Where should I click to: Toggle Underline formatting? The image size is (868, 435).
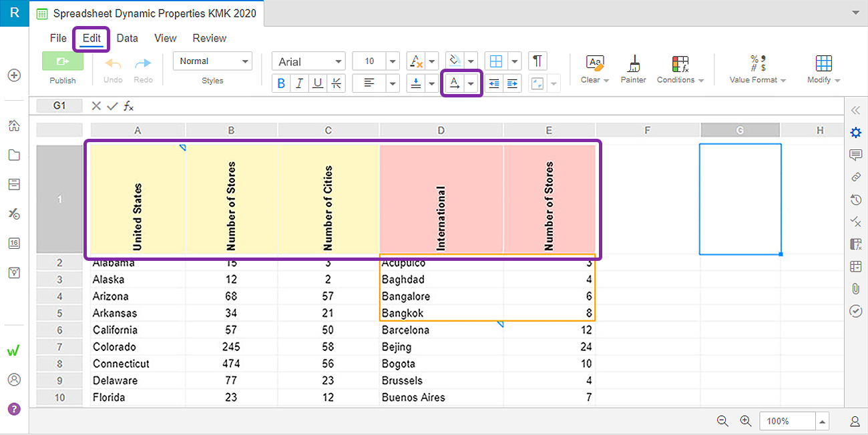click(x=318, y=83)
